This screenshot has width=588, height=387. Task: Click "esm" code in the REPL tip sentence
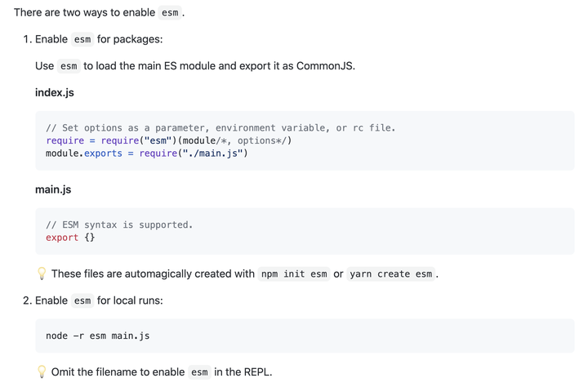(x=200, y=372)
